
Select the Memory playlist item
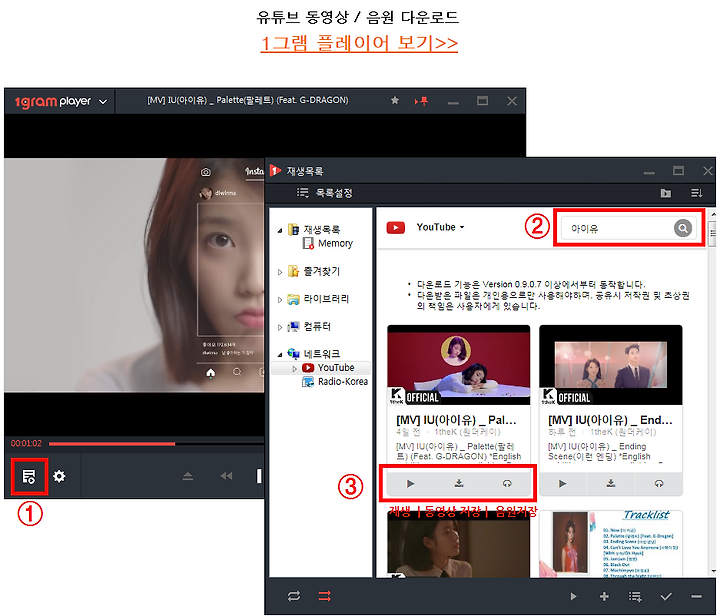click(328, 243)
